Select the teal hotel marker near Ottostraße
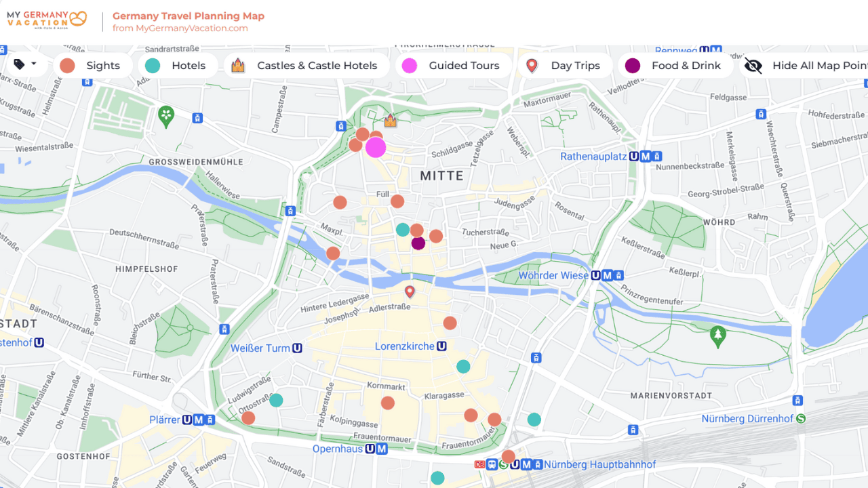The image size is (868, 488). click(x=276, y=401)
